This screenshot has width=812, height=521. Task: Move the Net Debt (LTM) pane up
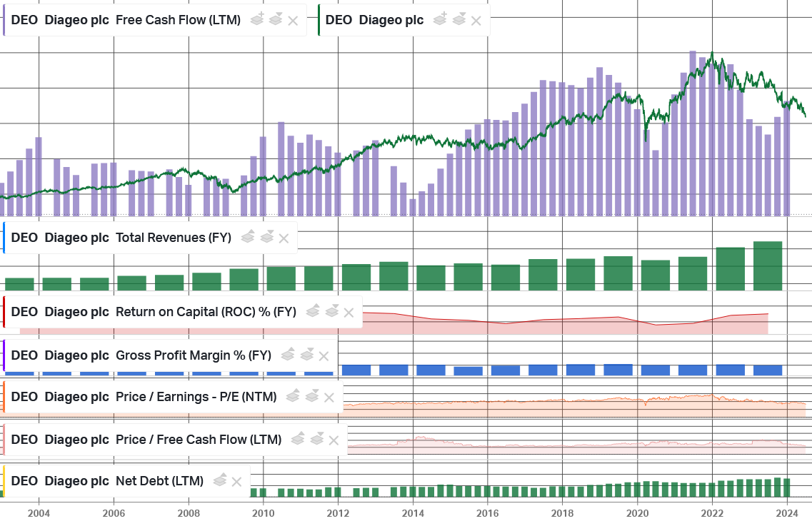[220, 480]
